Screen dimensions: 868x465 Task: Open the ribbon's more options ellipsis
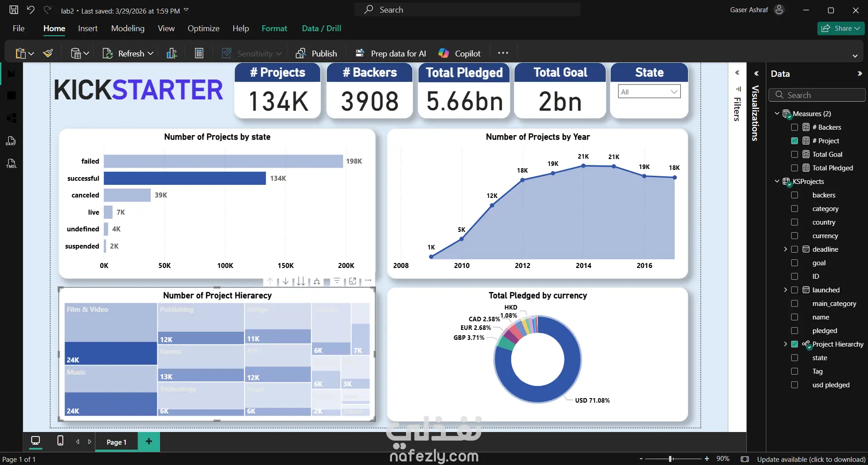tap(503, 53)
